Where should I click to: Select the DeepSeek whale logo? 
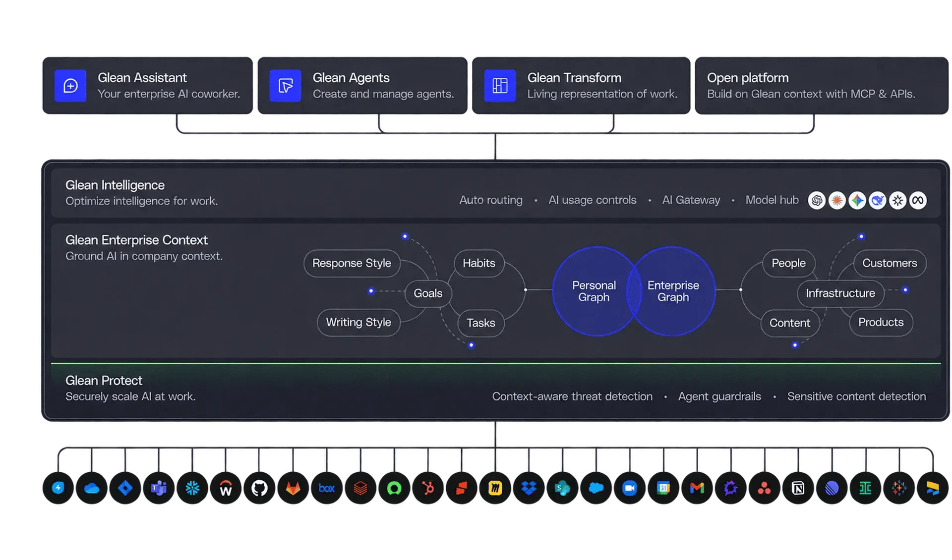tap(878, 200)
